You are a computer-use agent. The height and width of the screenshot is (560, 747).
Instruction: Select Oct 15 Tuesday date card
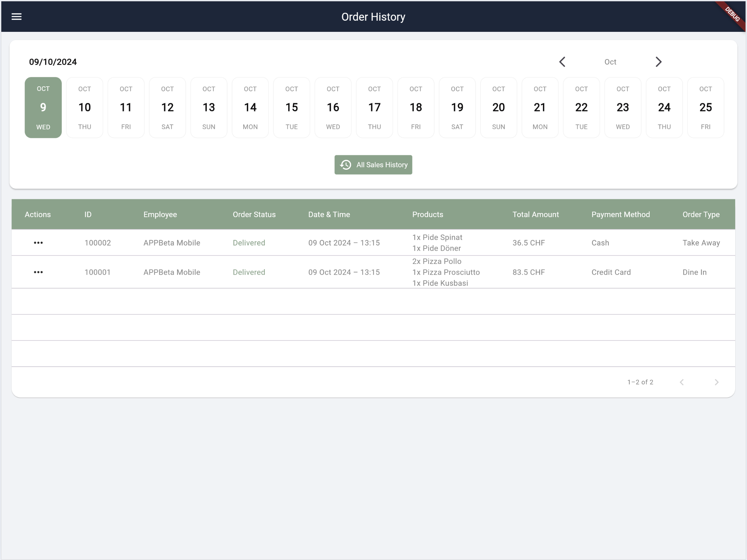(x=291, y=107)
